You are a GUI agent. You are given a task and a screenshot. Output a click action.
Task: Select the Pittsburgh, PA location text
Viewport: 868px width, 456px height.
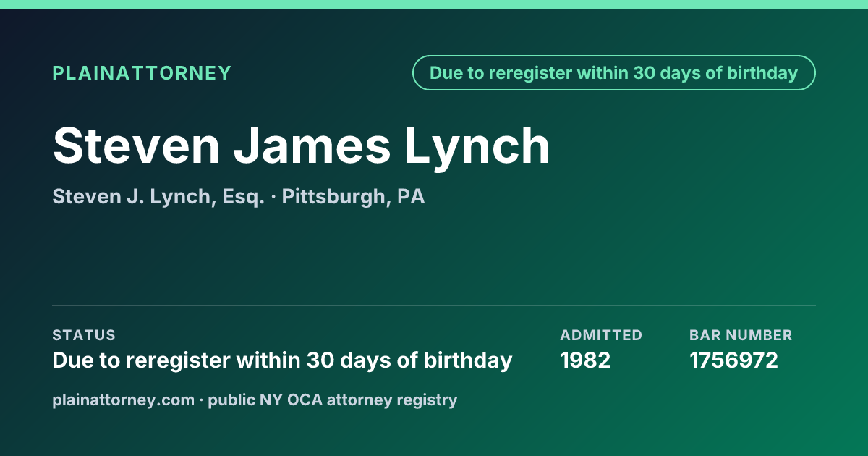(353, 197)
